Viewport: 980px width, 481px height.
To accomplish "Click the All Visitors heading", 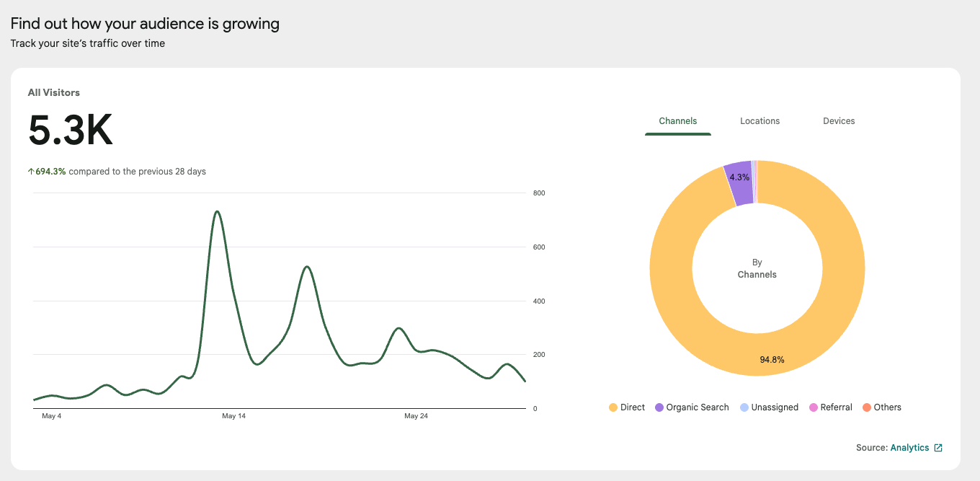I will pos(54,92).
